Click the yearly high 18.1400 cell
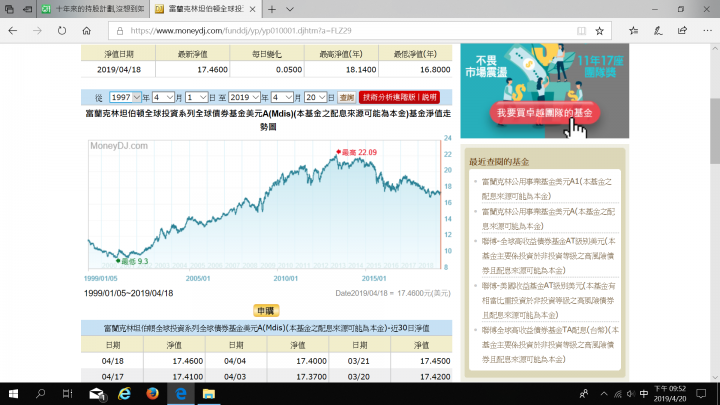Viewport: 720px width, 405px height. 341,70
